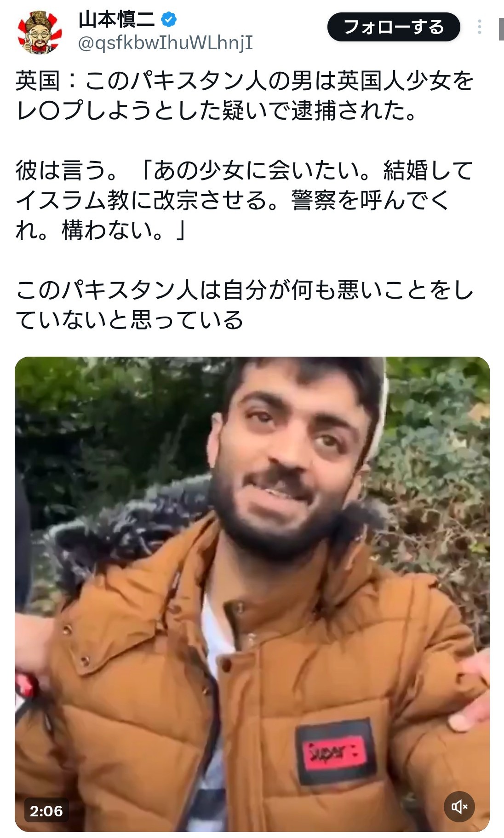Viewport: 504px width, 838px height.
Task: Play the video of the man in orange jacket
Action: click(252, 594)
